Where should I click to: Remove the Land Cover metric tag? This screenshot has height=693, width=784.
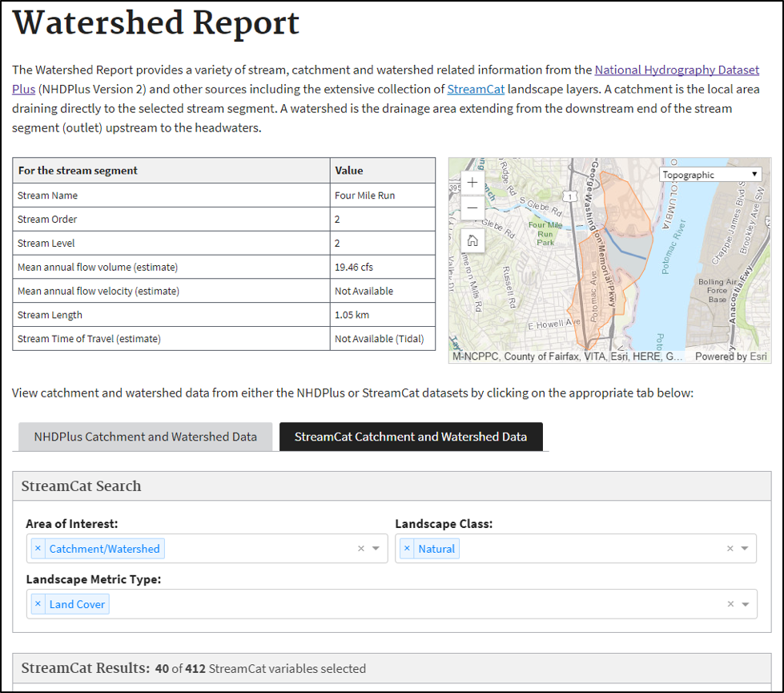[x=38, y=605]
